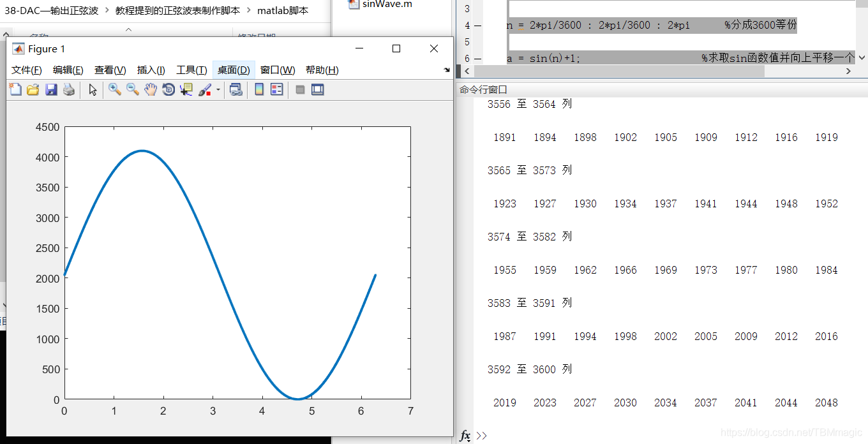Maximize the Figure 1 window
868x444 pixels.
[x=396, y=48]
